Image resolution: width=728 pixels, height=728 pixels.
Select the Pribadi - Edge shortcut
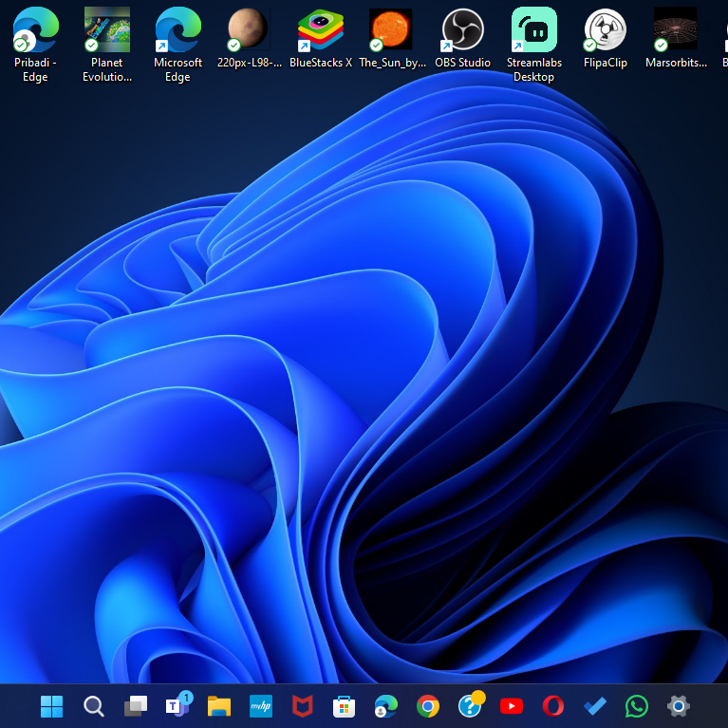coord(35,30)
